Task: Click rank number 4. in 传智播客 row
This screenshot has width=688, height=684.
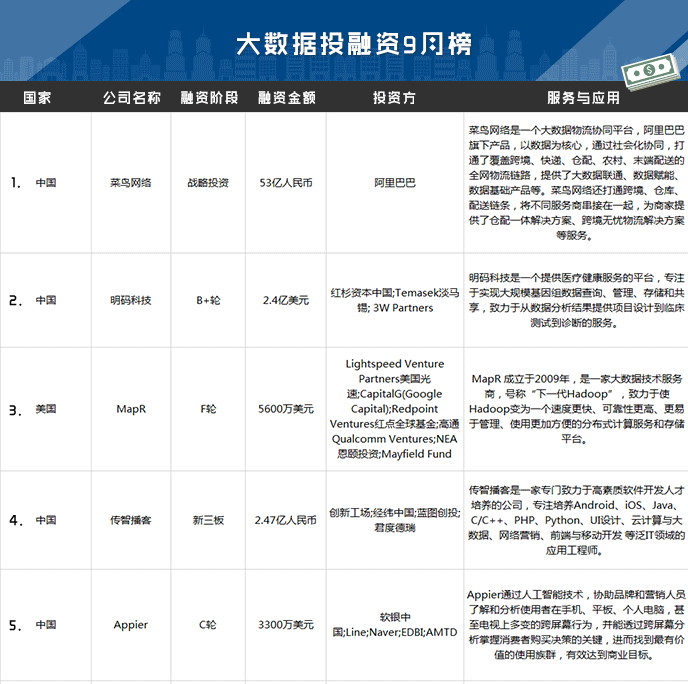Action: point(15,520)
